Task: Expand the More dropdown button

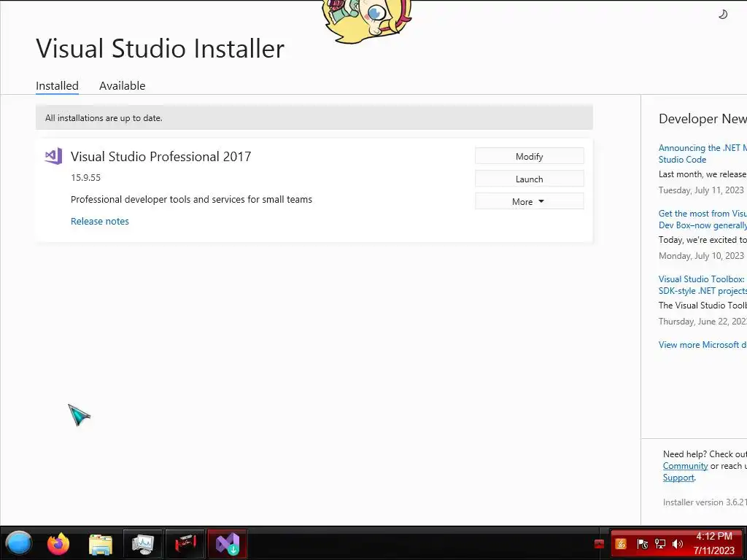Action: click(x=530, y=201)
